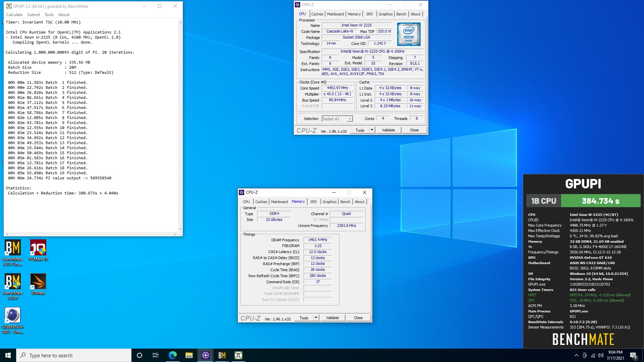The height and width of the screenshot is (362, 644).
Task: Show hidden system tray icons
Action: 576,355
